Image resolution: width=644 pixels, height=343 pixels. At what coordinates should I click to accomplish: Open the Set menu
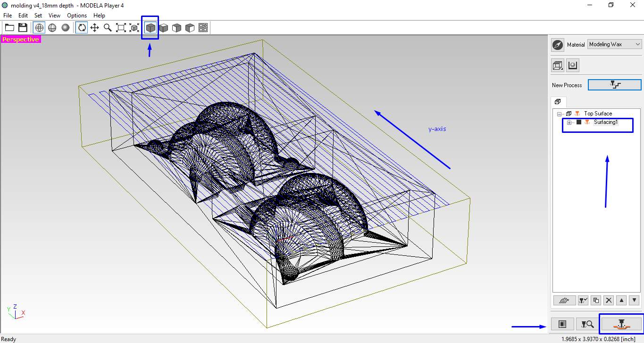click(x=38, y=16)
